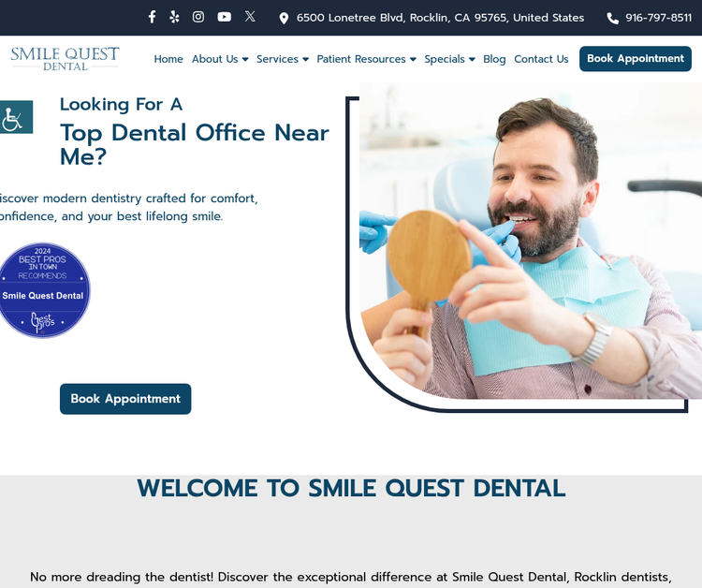
Task: Click the phone handset icon
Action: 612,19
